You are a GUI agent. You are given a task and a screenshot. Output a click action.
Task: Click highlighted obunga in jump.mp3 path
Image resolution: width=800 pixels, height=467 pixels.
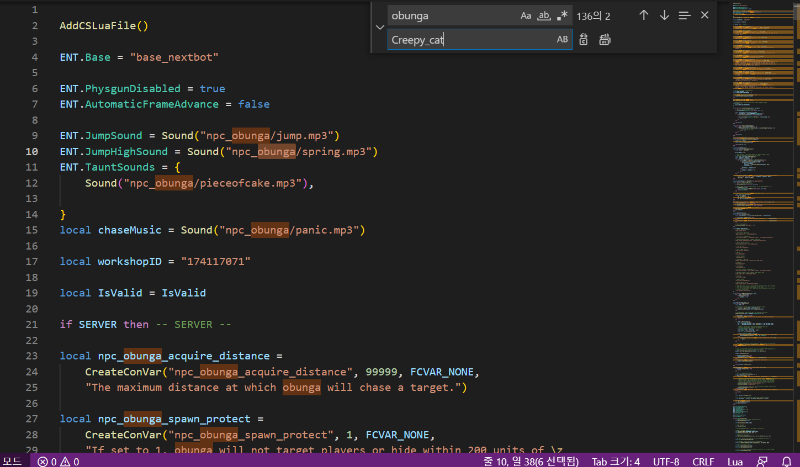pos(251,136)
